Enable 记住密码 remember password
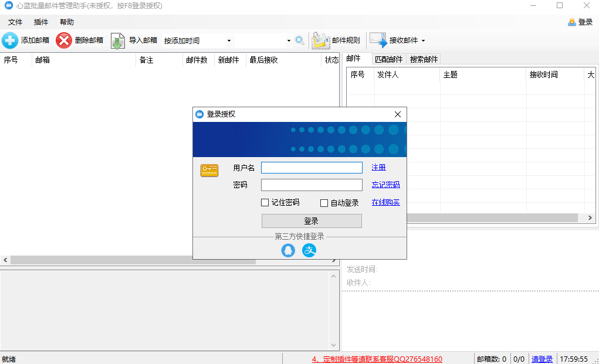 264,202
